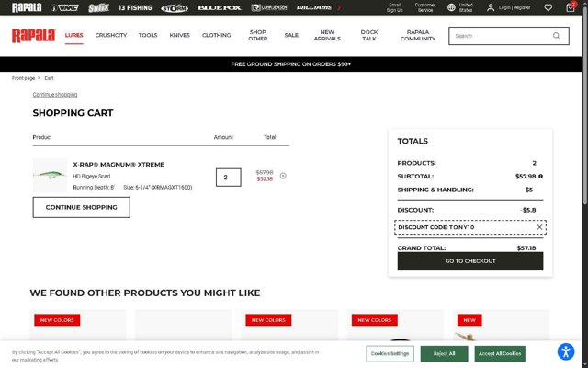The image size is (588, 368).
Task: Open the Lures menu
Action: coord(73,35)
